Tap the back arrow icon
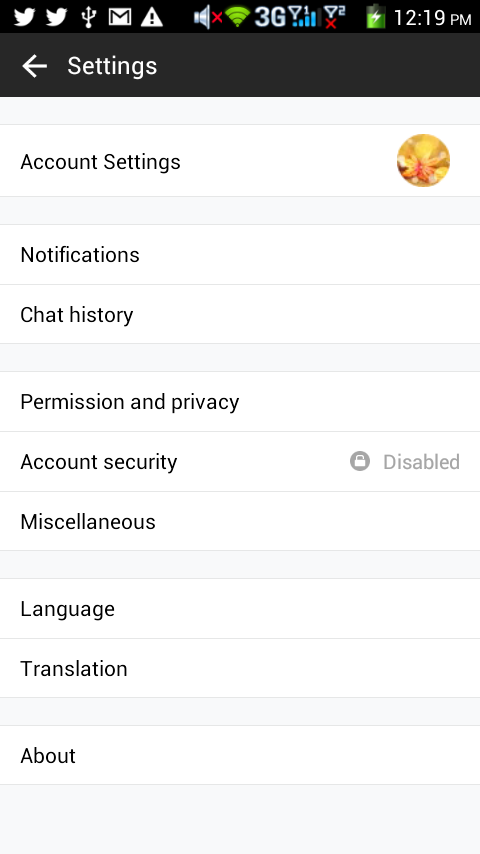 coord(34,66)
